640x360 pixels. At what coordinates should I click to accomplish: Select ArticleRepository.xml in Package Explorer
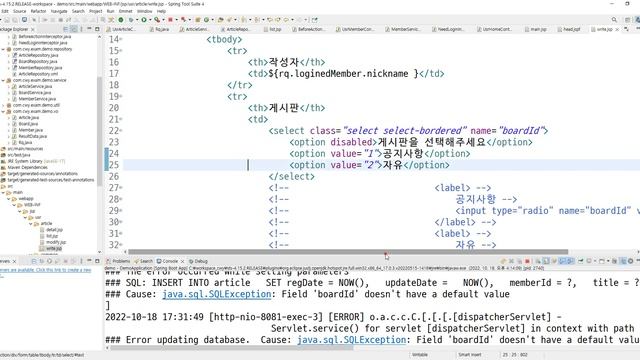pos(38,74)
